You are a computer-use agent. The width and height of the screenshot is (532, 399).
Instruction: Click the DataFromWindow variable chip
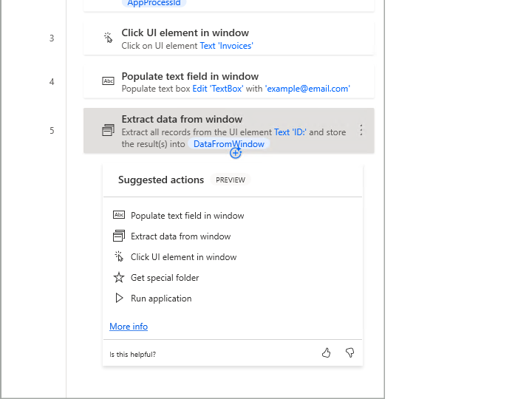point(228,144)
